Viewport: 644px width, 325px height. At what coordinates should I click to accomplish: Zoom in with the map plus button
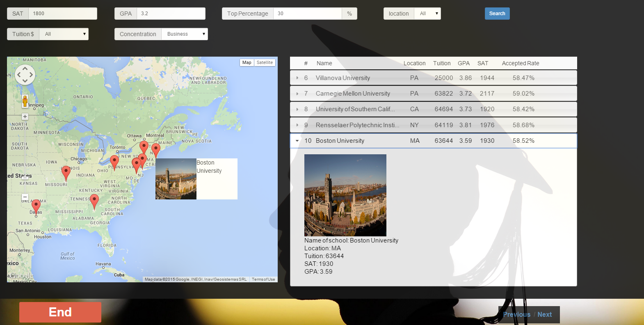[25, 117]
